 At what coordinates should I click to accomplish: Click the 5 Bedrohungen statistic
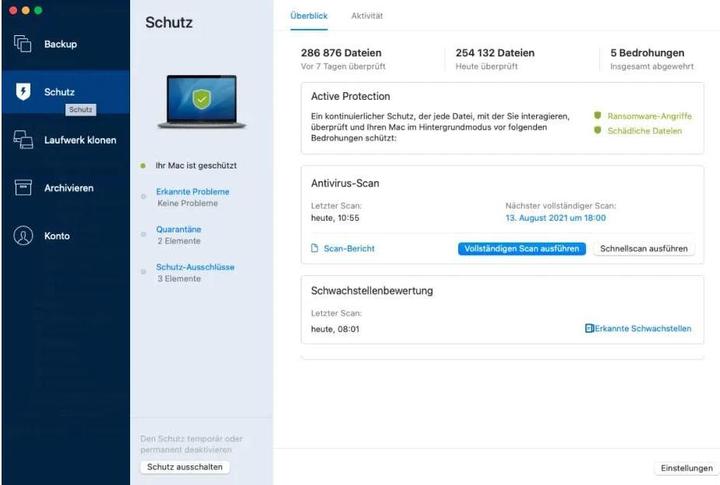click(647, 53)
